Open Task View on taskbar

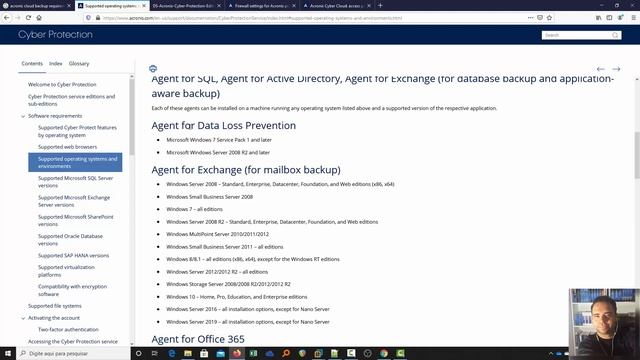pyautogui.click(x=155, y=353)
